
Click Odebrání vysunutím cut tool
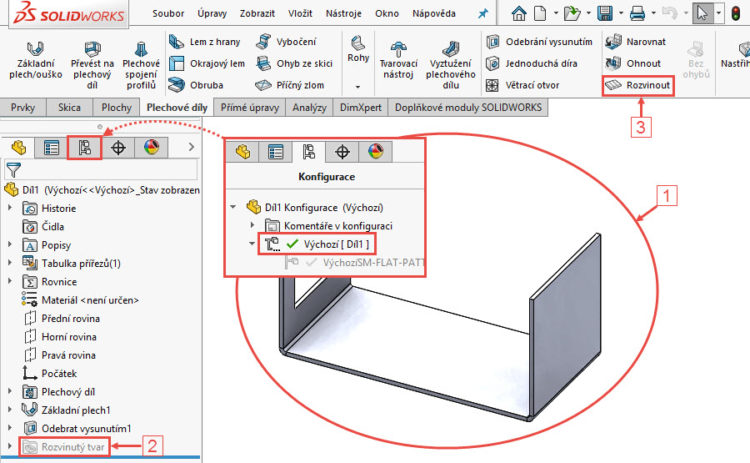pos(539,42)
